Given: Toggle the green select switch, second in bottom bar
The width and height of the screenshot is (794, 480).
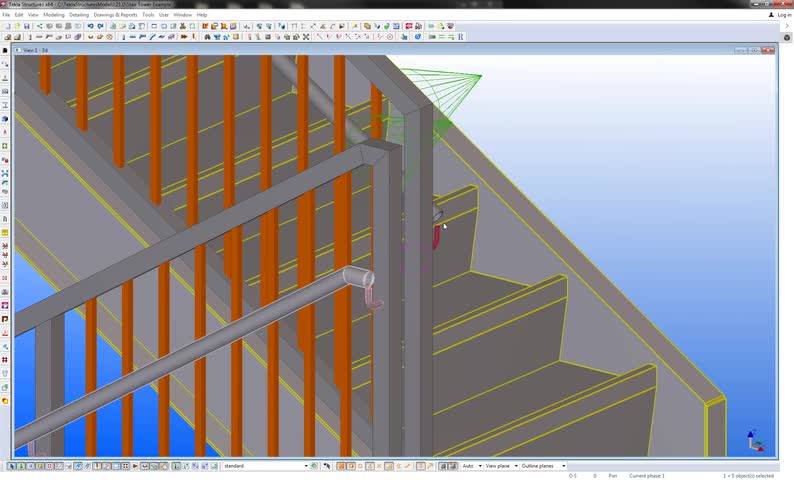Looking at the screenshot, I should point(21,466).
